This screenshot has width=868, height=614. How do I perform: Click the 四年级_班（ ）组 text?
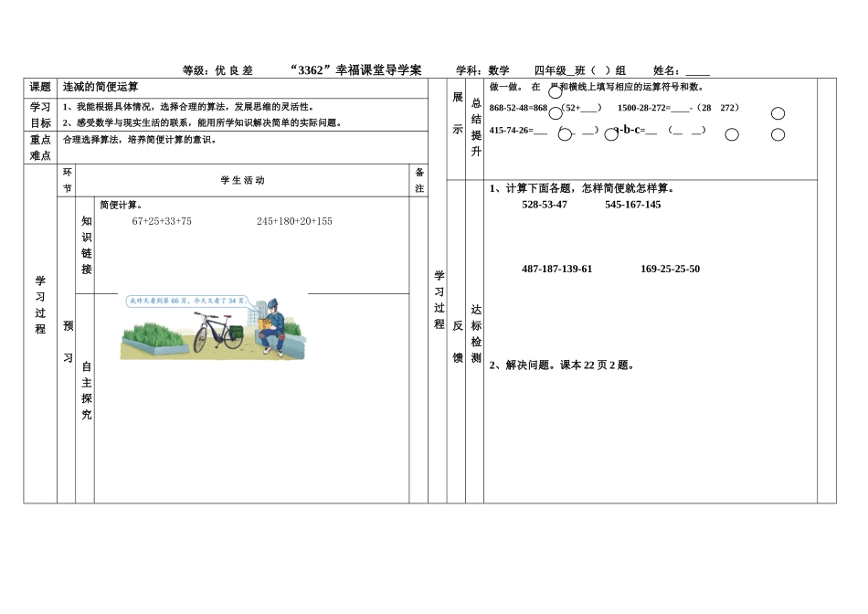(x=580, y=71)
